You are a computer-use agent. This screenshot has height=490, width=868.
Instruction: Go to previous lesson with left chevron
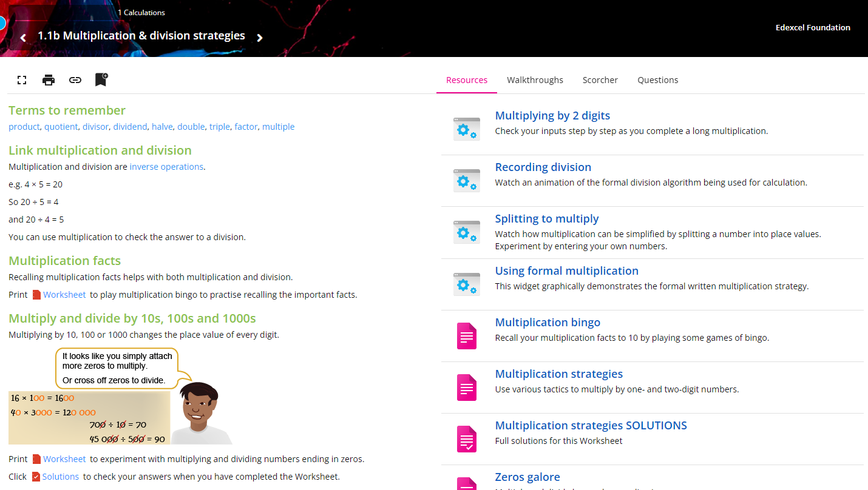click(x=23, y=38)
